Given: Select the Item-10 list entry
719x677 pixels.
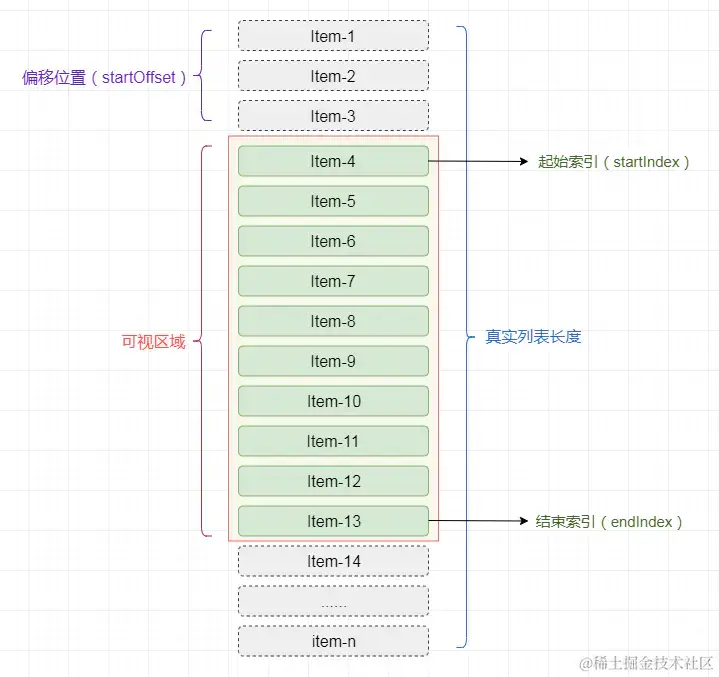Looking at the screenshot, I should coord(333,401).
